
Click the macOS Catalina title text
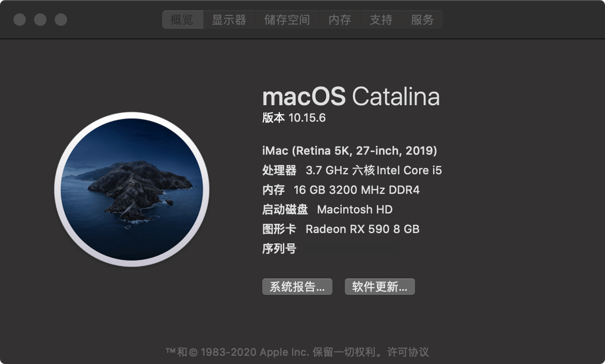pyautogui.click(x=351, y=96)
